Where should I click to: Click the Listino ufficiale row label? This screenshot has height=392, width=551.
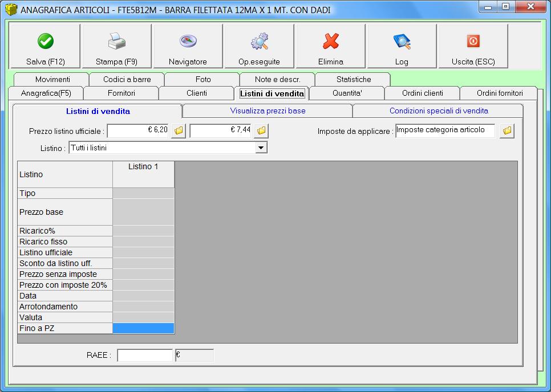click(65, 252)
